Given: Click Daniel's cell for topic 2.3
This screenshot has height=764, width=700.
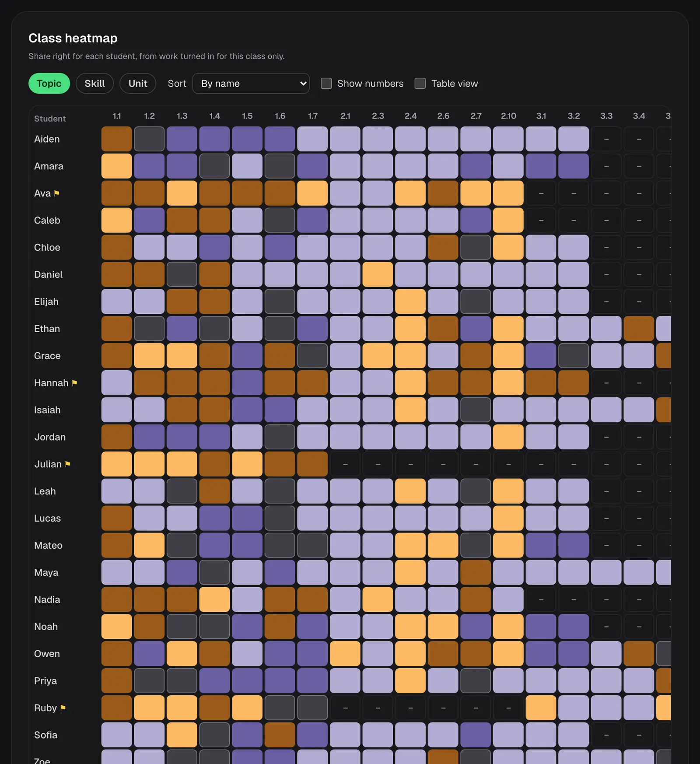Looking at the screenshot, I should pos(378,274).
